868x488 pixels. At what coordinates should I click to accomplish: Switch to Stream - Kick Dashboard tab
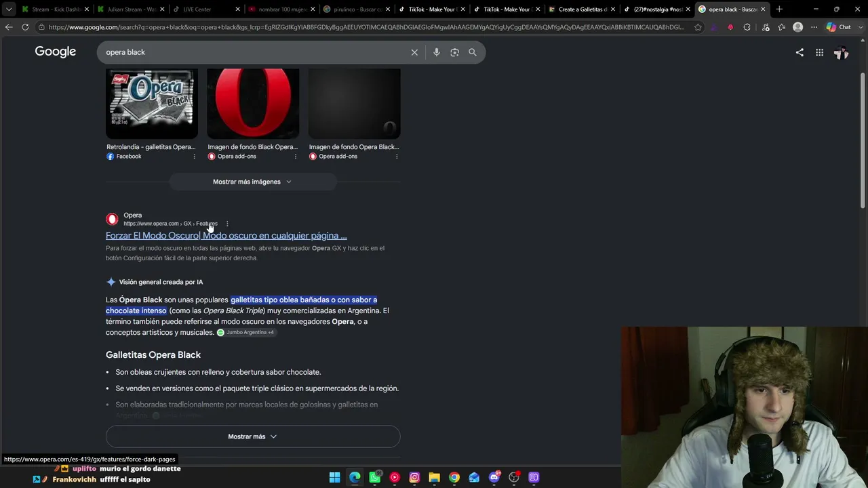[54, 9]
